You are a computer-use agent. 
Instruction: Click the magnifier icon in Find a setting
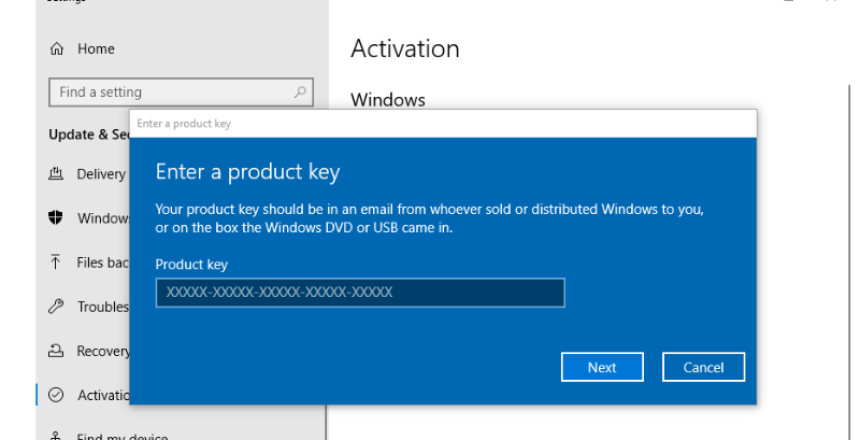point(299,92)
